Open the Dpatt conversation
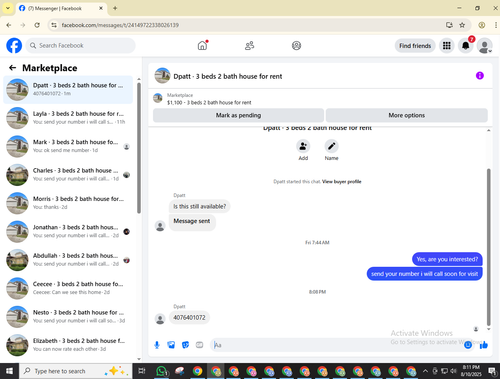Screen dimensions: 500x379 coord(68,89)
